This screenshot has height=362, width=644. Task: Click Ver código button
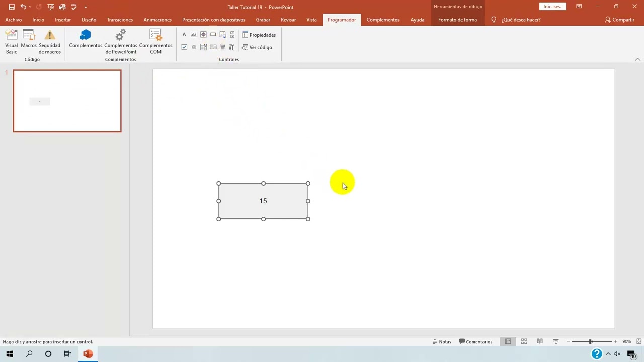[x=257, y=47]
